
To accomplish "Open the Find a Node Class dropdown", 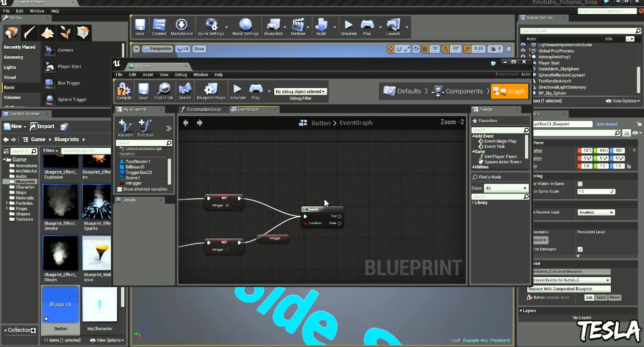I will [506, 188].
